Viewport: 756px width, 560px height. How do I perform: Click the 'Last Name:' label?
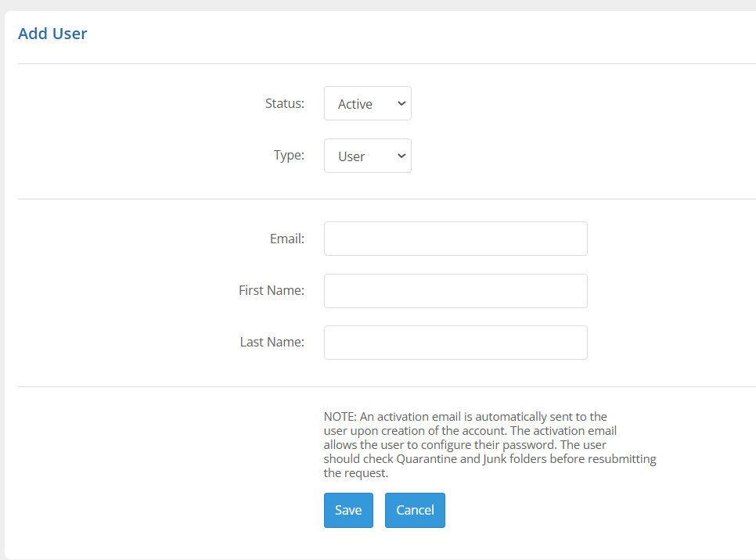click(x=272, y=342)
